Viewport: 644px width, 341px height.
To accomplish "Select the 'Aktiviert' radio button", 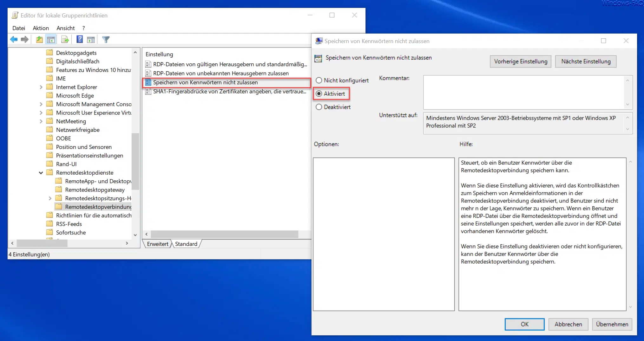I will pyautogui.click(x=319, y=94).
